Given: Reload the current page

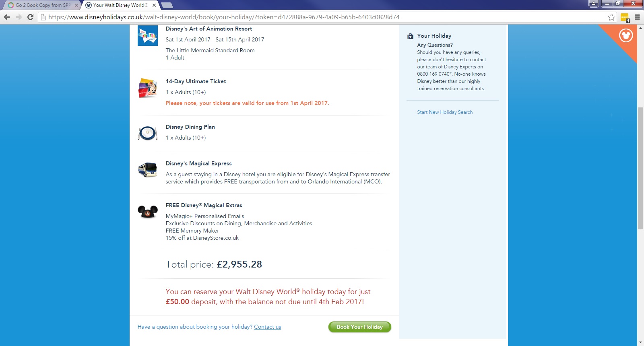Looking at the screenshot, I should [30, 17].
